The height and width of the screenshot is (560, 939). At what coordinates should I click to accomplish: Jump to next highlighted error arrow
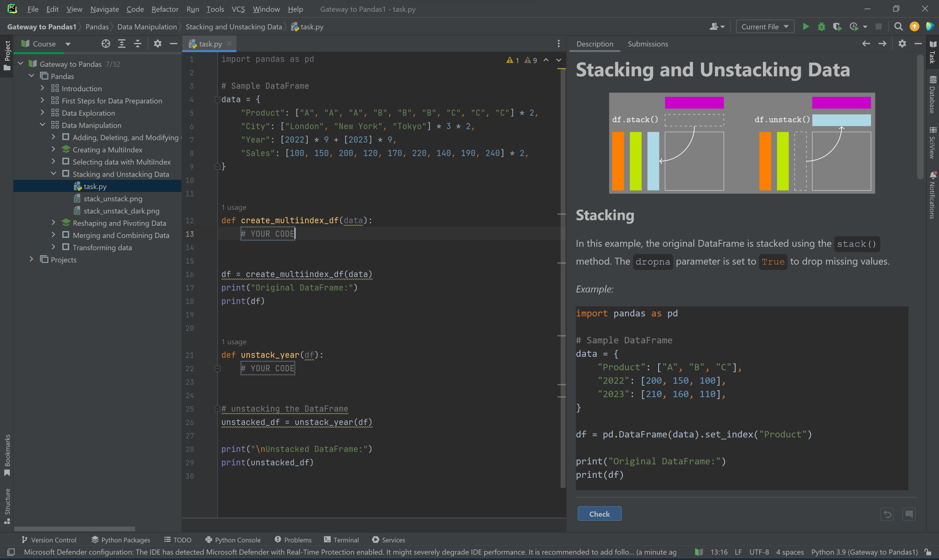[559, 60]
